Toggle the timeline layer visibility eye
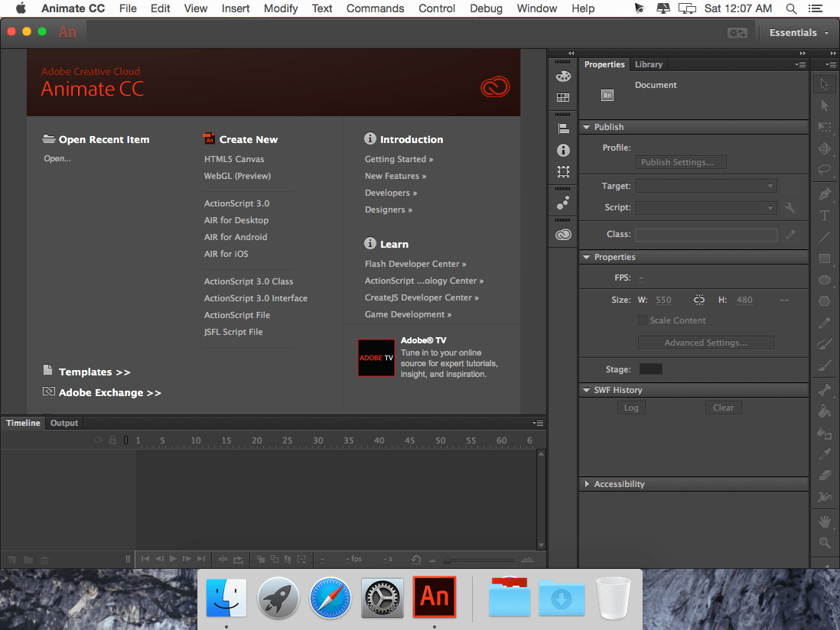The height and width of the screenshot is (630, 840). coord(97,440)
